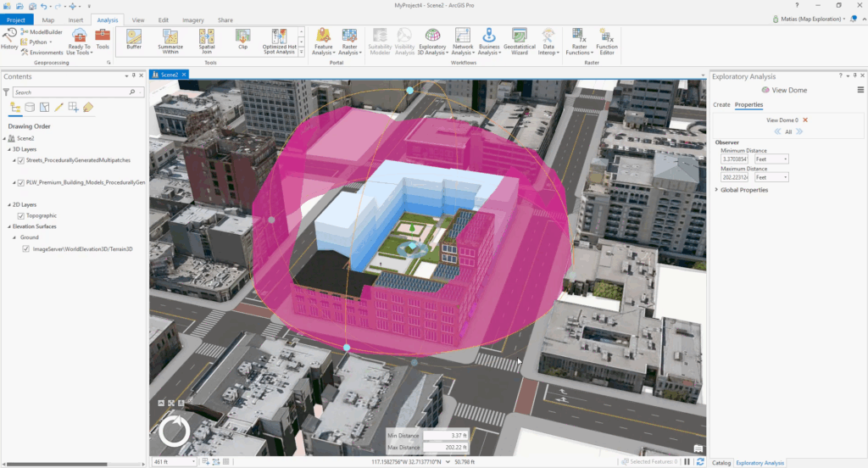Switch to the Map tab
Viewport: 868px width, 468px height.
point(48,20)
